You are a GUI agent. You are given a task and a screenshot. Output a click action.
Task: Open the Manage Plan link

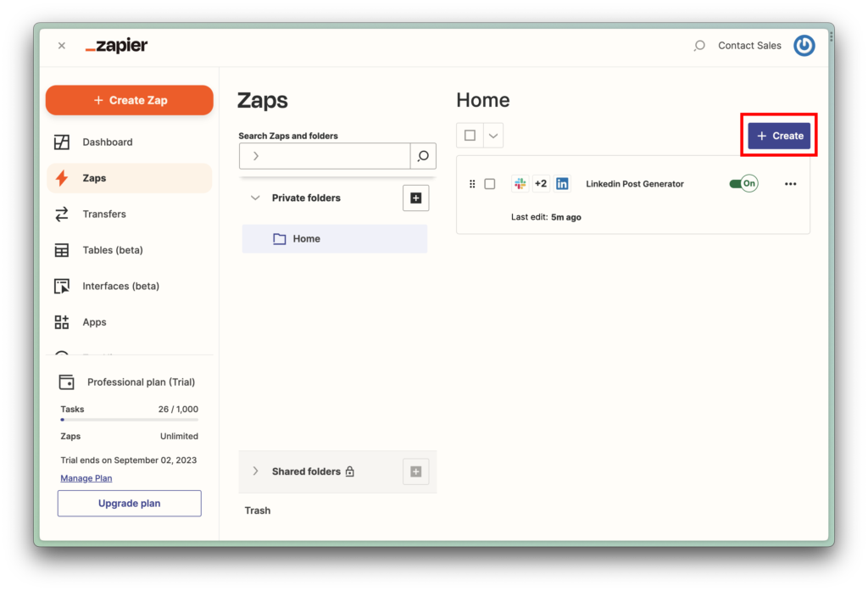coord(86,478)
